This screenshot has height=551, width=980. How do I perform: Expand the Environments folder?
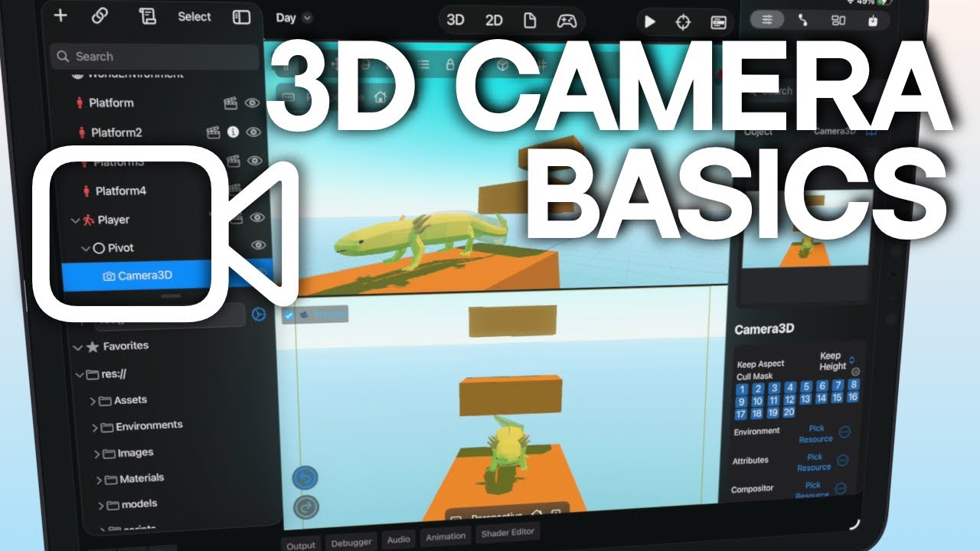coord(95,427)
